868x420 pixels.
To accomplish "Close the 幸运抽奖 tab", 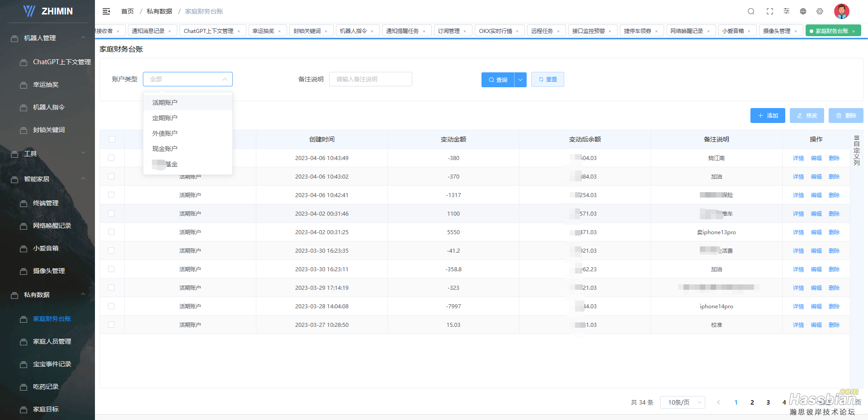I will [x=279, y=31].
